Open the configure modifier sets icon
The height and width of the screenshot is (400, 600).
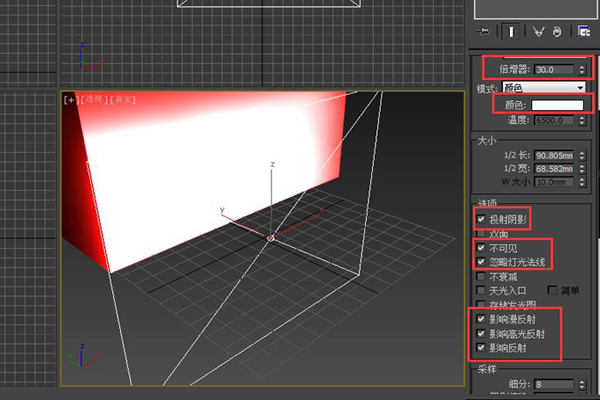click(582, 31)
